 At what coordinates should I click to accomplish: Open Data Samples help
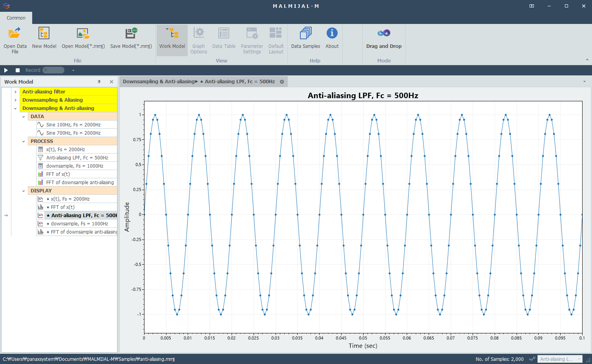coord(305,38)
